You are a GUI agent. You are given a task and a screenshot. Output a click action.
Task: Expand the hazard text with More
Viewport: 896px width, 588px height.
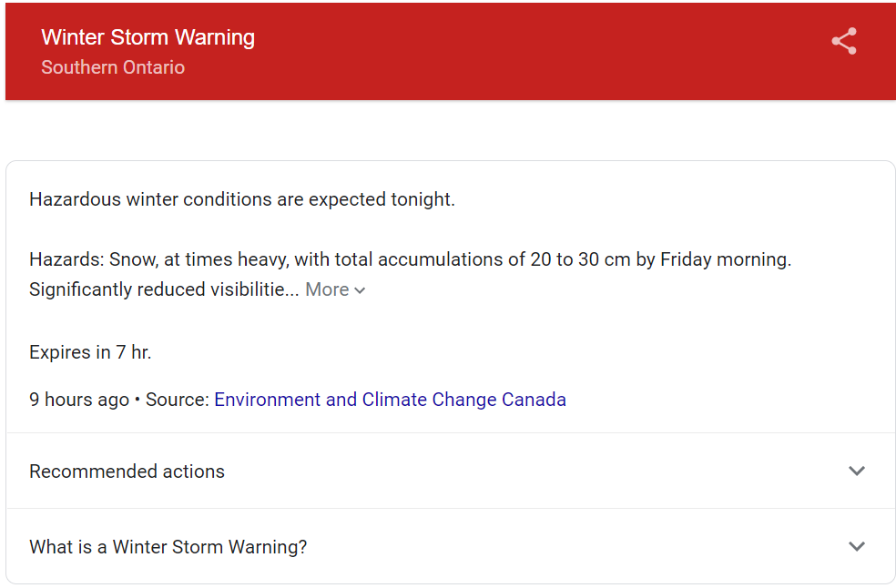coord(335,289)
